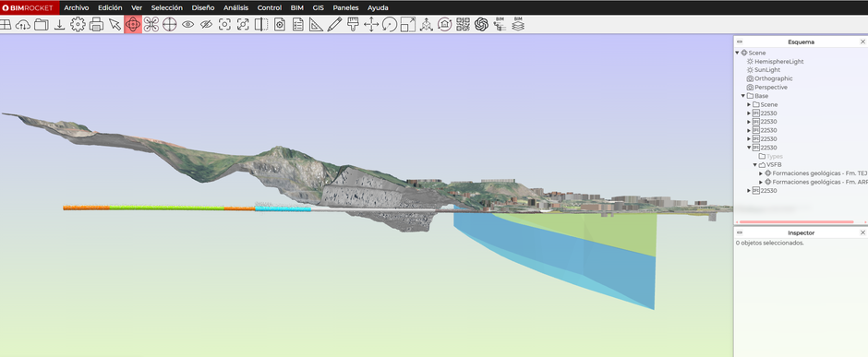Image resolution: width=868 pixels, height=357 pixels.
Task: Open the Paneles menu
Action: coord(345,7)
